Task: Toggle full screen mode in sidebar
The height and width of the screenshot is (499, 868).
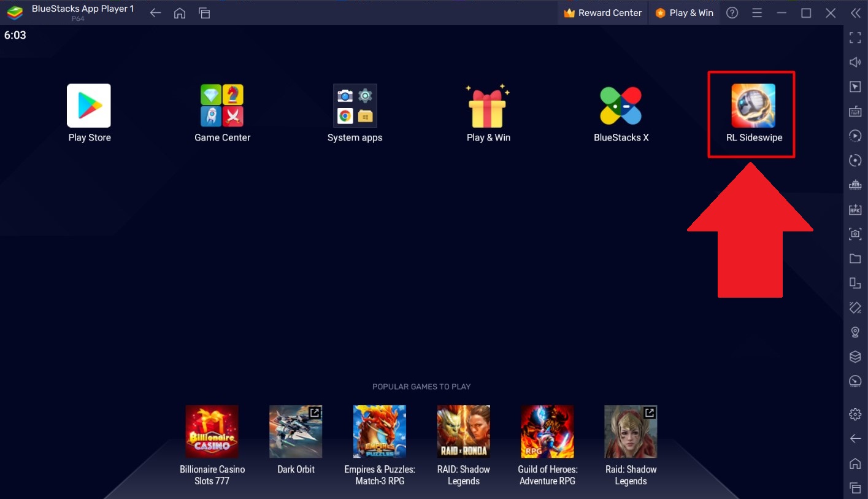Action: click(855, 38)
